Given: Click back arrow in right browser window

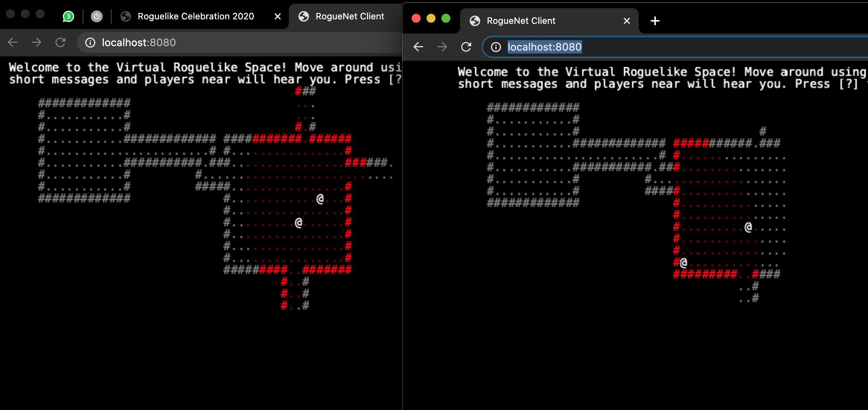Looking at the screenshot, I should point(418,47).
